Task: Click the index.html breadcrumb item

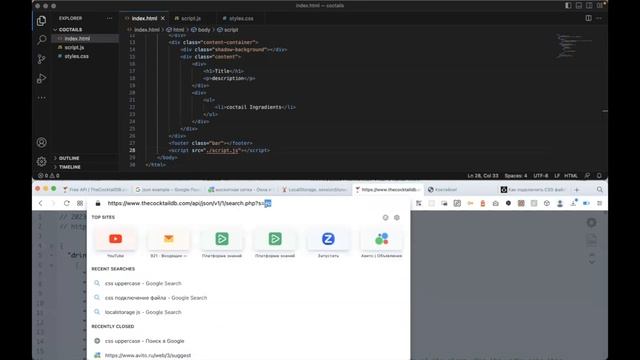Action: click(143, 30)
